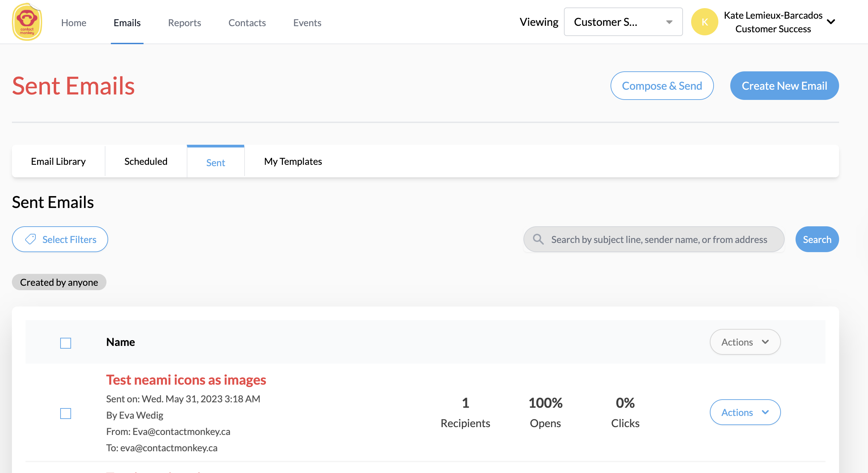Open Contacts in top navigation
The image size is (868, 473).
[x=247, y=22]
